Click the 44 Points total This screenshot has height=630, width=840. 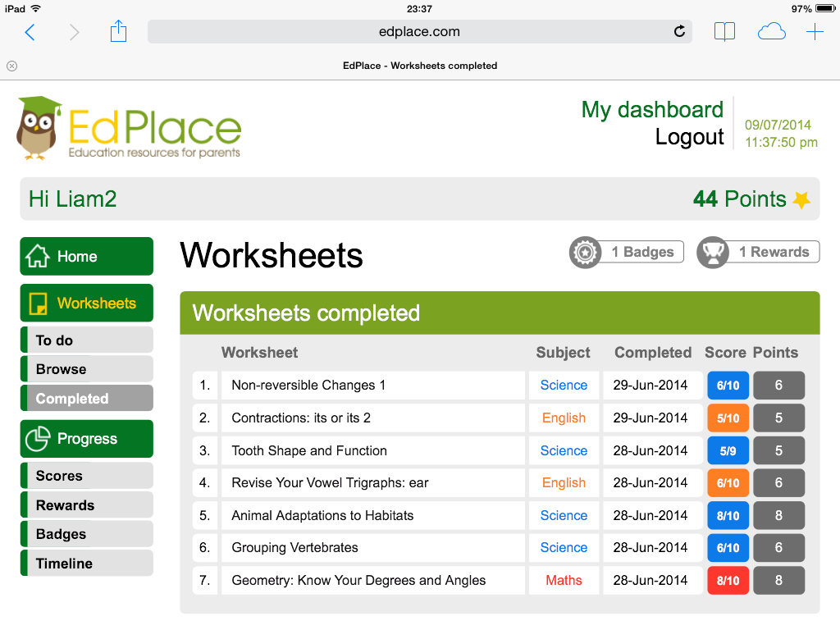(739, 199)
